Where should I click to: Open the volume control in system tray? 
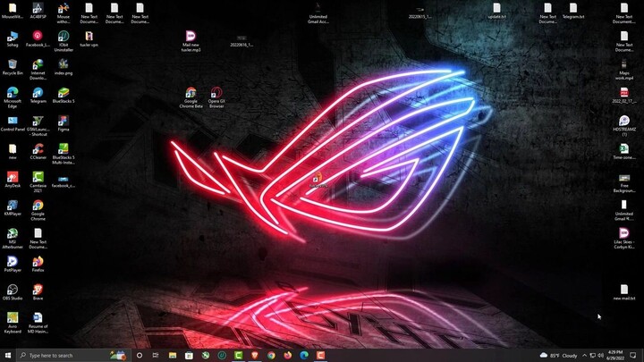coord(600,355)
